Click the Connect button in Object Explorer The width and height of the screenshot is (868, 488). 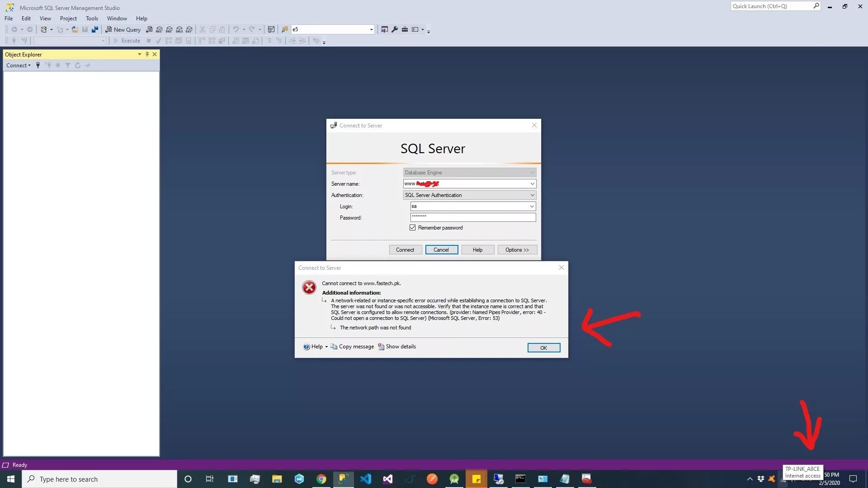(x=19, y=65)
